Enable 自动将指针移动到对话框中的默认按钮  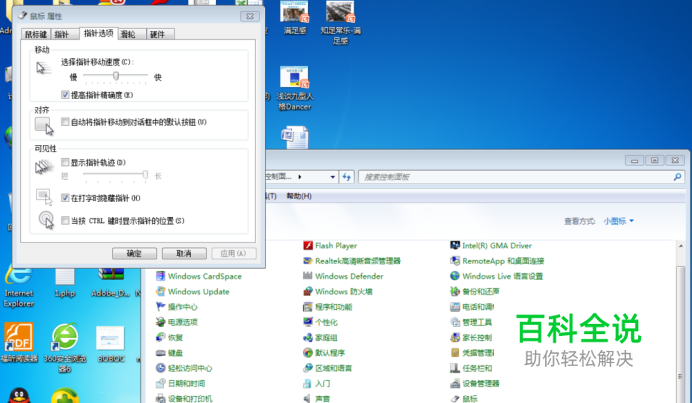click(65, 122)
